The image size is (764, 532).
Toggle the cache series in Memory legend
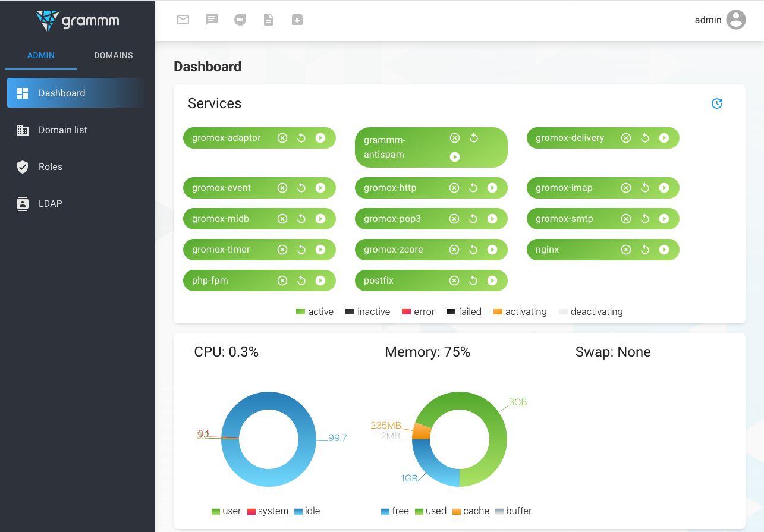click(x=471, y=511)
